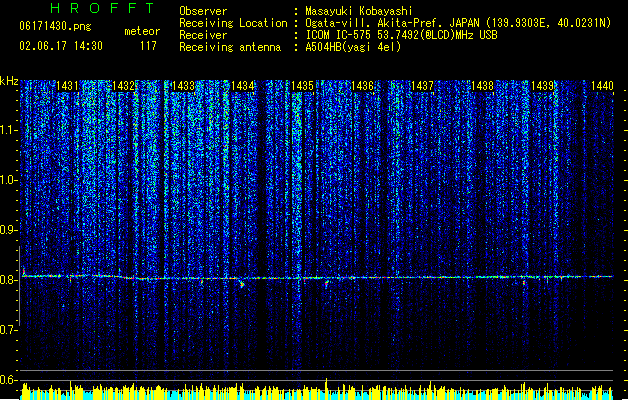Image resolution: width=629 pixels, height=400 pixels.
Task: Click the kHz axis label
Action: [9, 81]
